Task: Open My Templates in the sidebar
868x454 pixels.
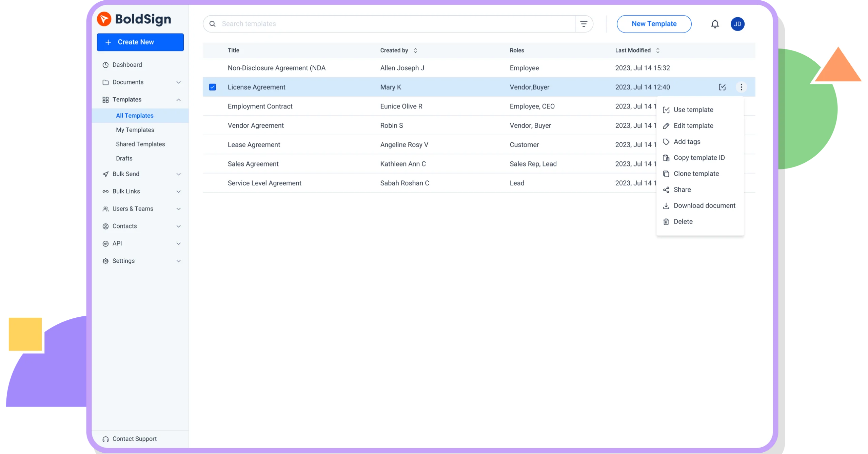Action: click(135, 130)
